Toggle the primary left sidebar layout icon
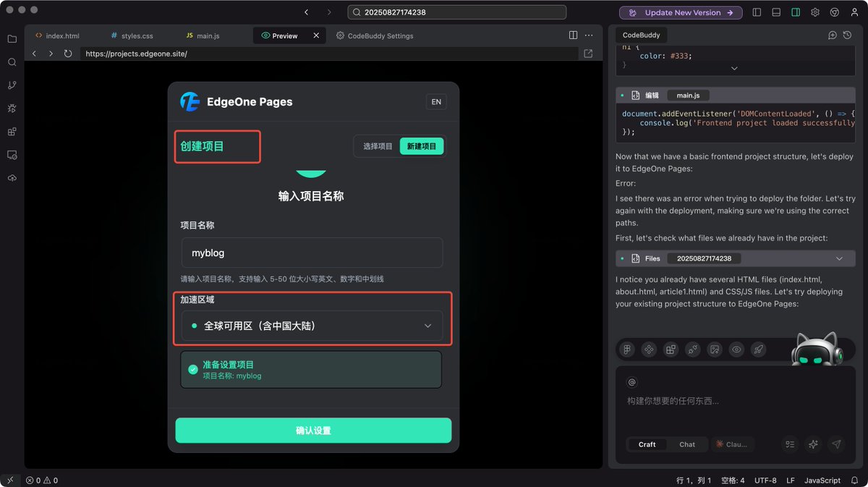This screenshot has height=487, width=868. (x=757, y=12)
